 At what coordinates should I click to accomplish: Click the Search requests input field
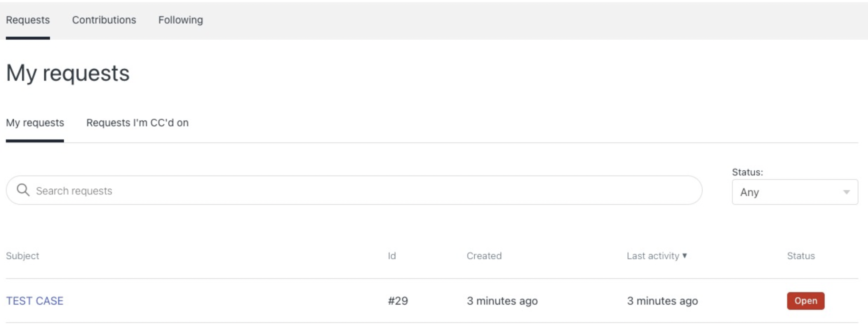point(354,190)
